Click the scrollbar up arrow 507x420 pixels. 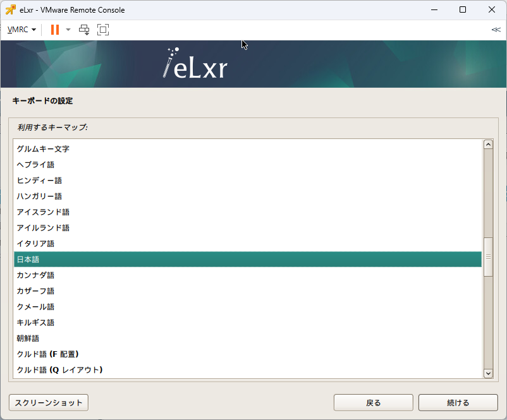[x=488, y=145]
